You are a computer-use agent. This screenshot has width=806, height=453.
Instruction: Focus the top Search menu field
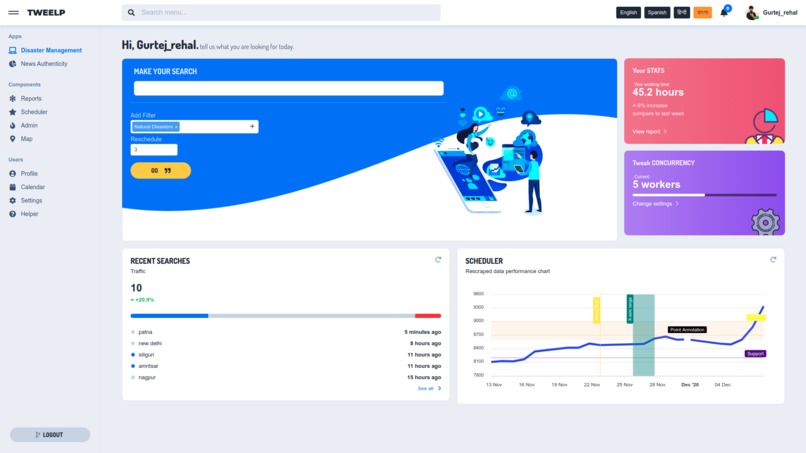point(281,12)
